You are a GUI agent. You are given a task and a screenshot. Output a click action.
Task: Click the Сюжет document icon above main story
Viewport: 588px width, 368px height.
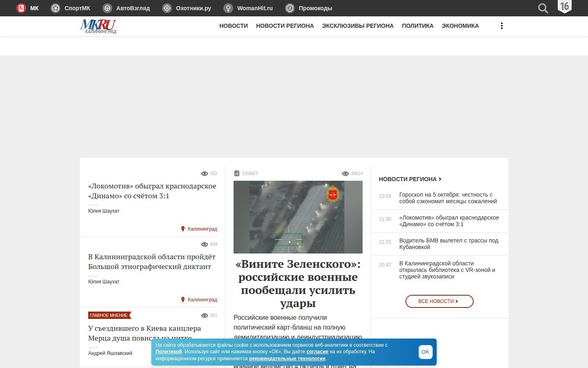236,173
